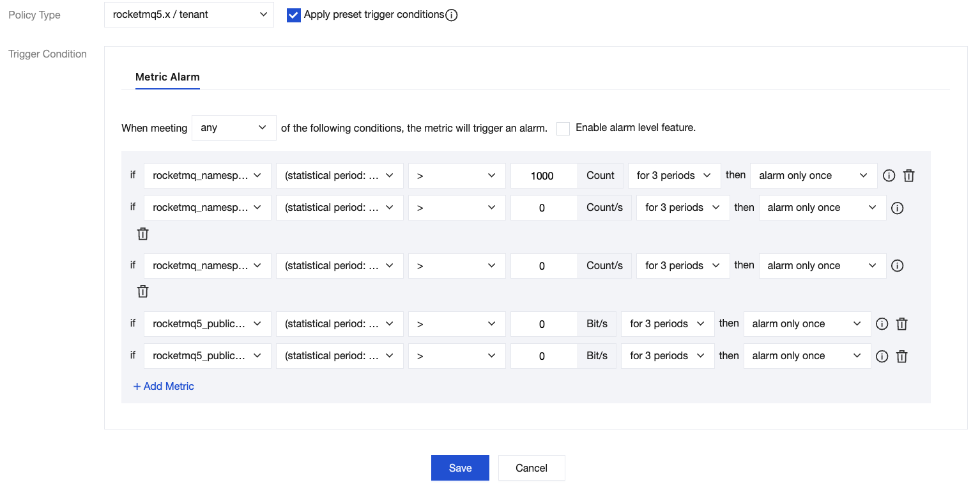This screenshot has width=980, height=487.
Task: Delete the third rocketmq_namespace Count/s condition
Action: point(143,291)
